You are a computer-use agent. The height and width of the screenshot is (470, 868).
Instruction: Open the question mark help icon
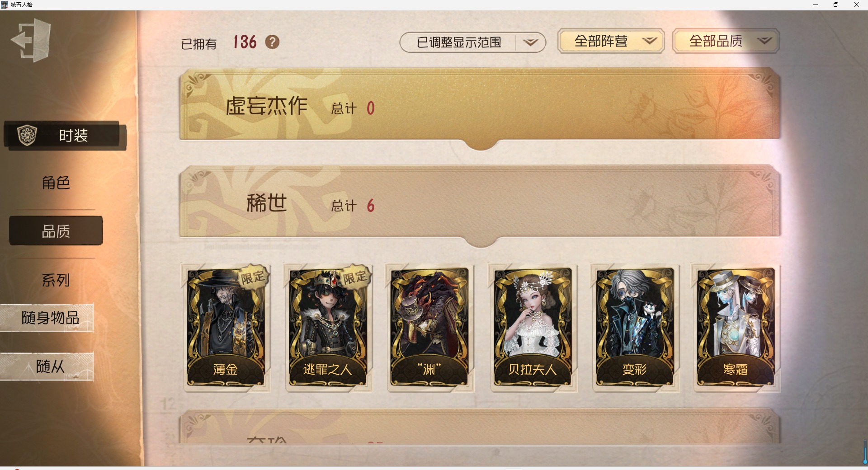click(272, 42)
